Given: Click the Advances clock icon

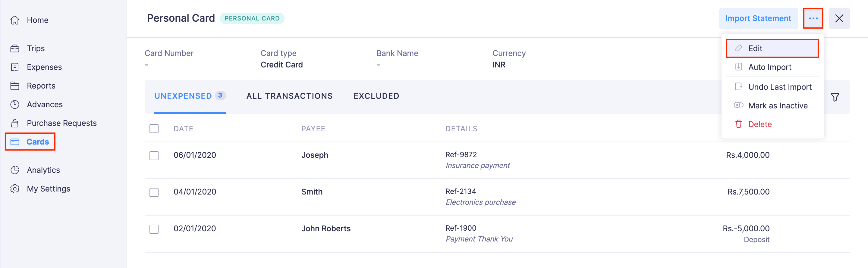Looking at the screenshot, I should 15,104.
